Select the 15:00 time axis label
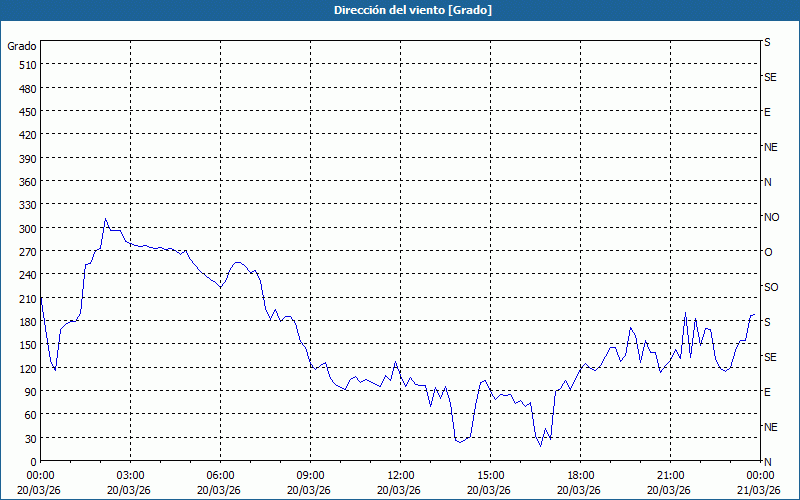 point(490,475)
